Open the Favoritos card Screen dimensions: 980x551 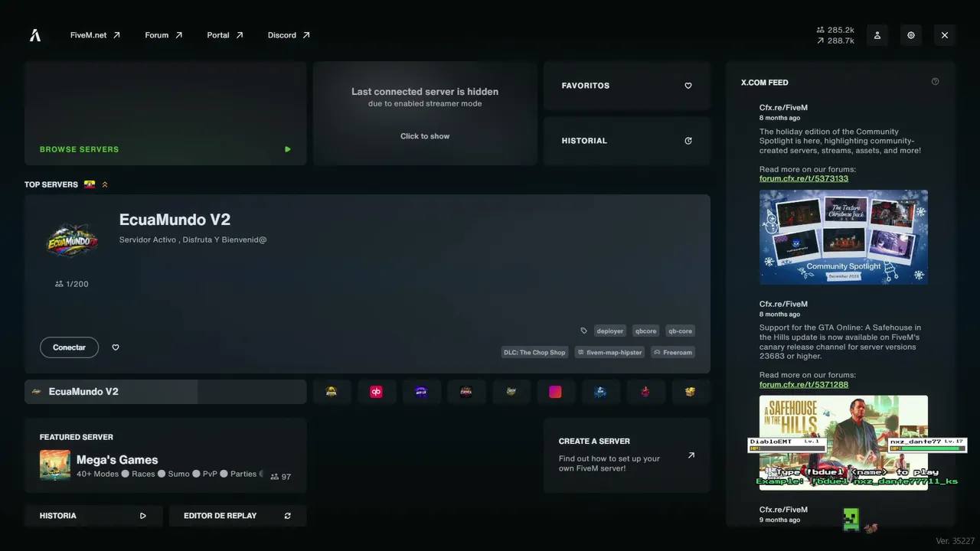pyautogui.click(x=627, y=86)
